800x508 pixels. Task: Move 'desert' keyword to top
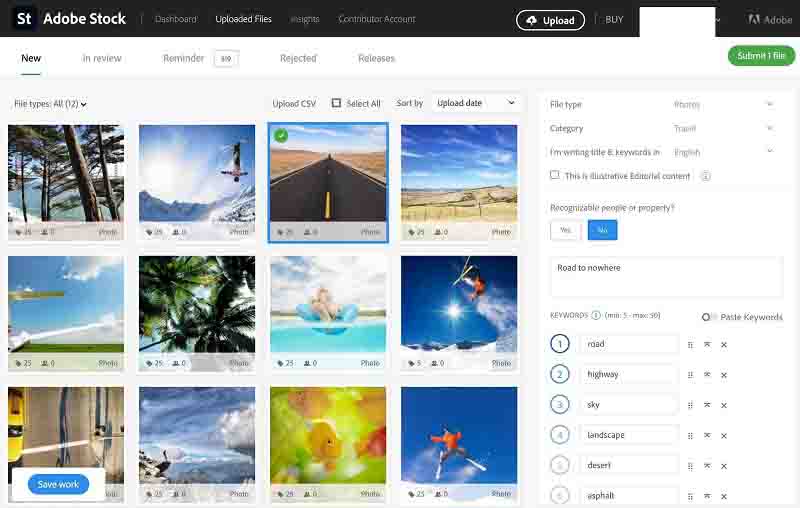point(707,465)
